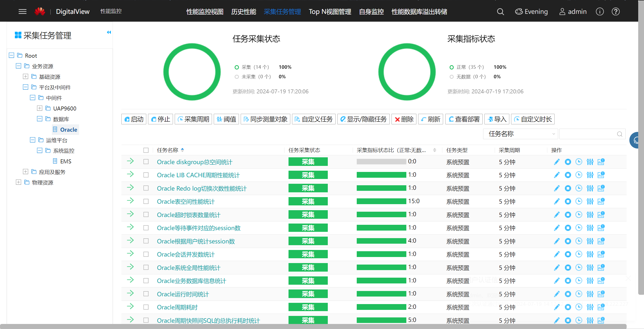Open threshold settings for Oracle表空间性能统计
The height and width of the screenshot is (329, 644).
pyautogui.click(x=590, y=201)
